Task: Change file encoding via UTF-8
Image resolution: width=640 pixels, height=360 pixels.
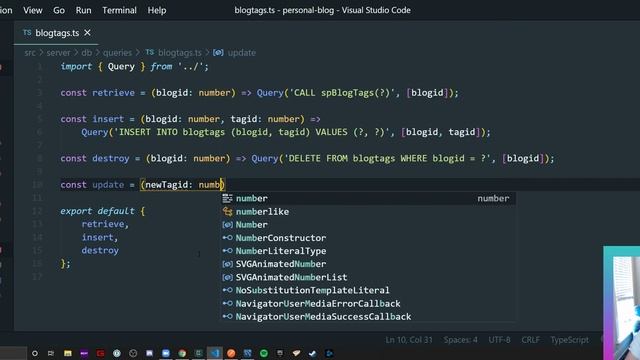Action: click(500, 340)
